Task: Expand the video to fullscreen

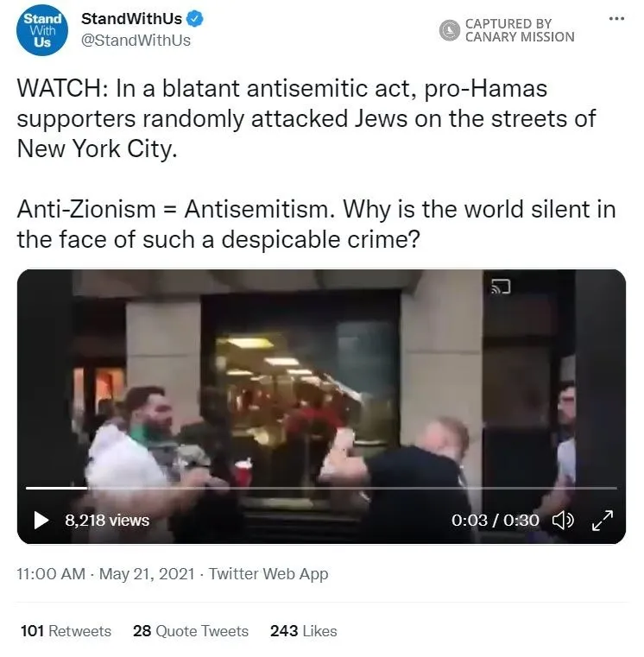Action: click(603, 520)
